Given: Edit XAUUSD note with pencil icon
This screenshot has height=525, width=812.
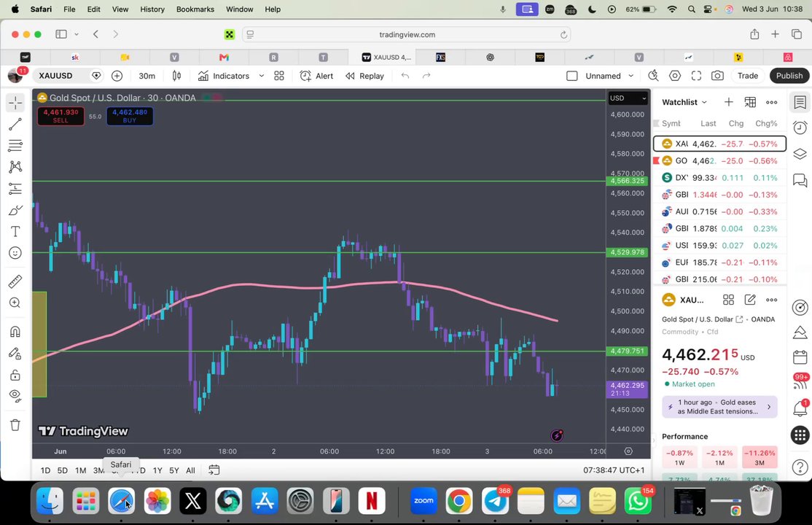Looking at the screenshot, I should [x=750, y=300].
